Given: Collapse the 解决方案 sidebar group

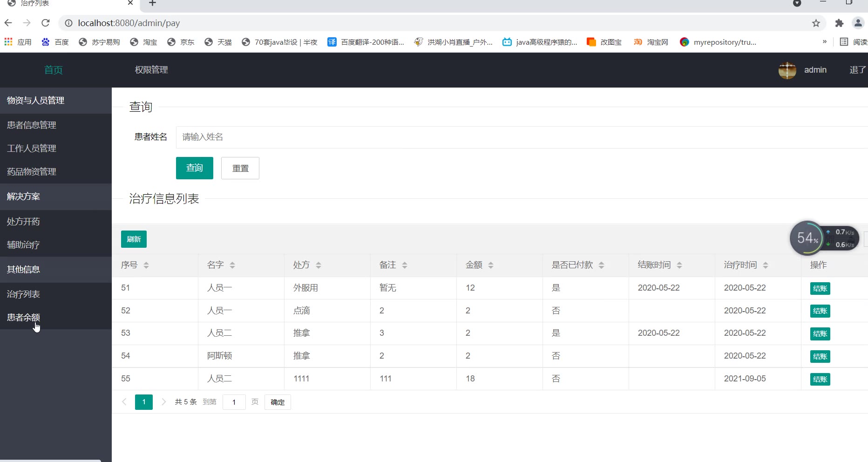Looking at the screenshot, I should 56,196.
